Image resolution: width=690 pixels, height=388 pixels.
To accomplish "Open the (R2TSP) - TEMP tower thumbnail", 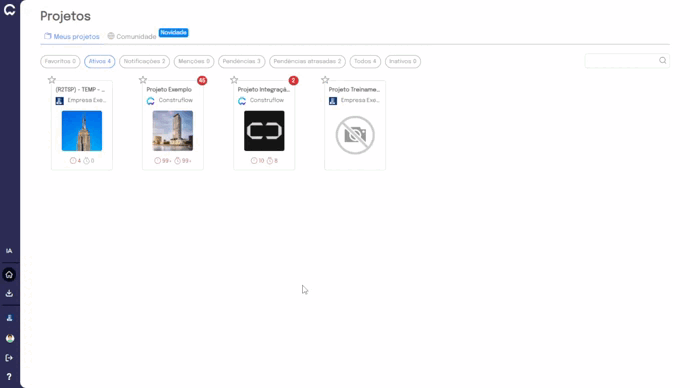I will [82, 131].
